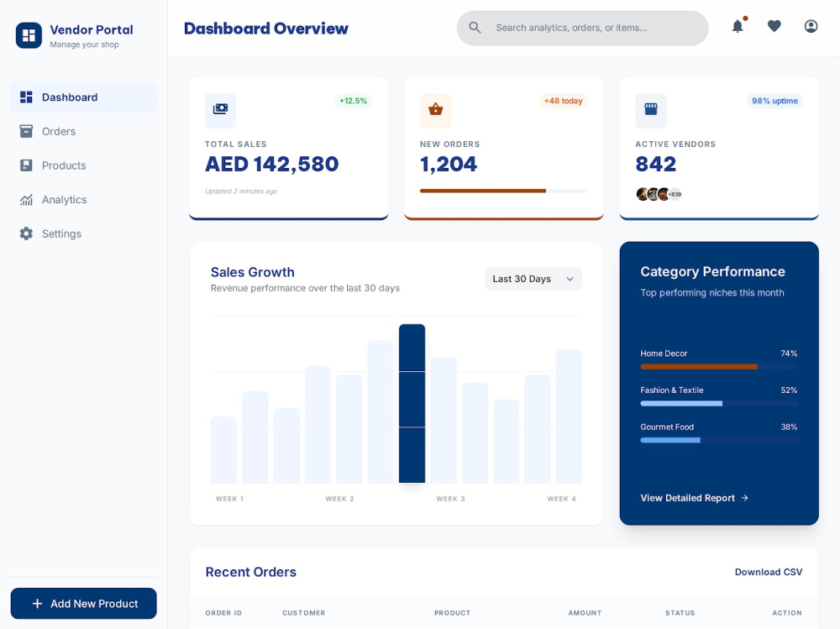Click the ORDER ID column header
The width and height of the screenshot is (840, 629).
pos(223,613)
